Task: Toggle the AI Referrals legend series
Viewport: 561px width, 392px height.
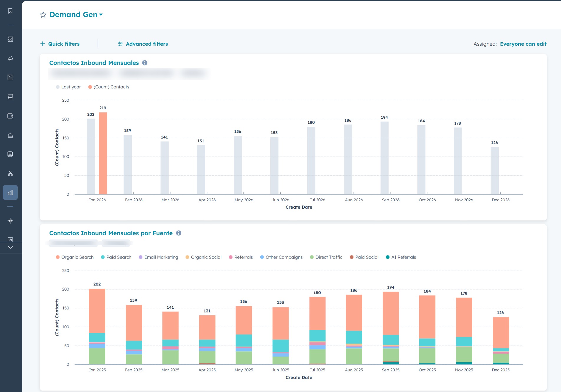Action: point(401,257)
